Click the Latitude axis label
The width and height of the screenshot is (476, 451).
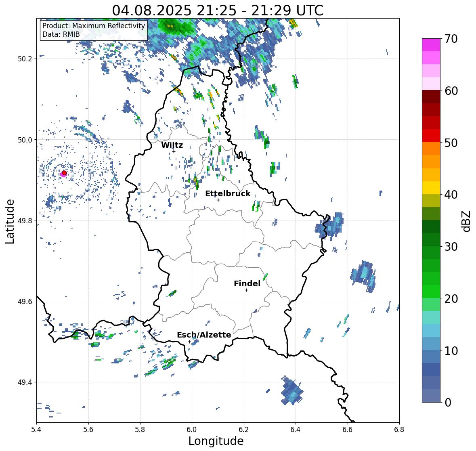pyautogui.click(x=10, y=221)
